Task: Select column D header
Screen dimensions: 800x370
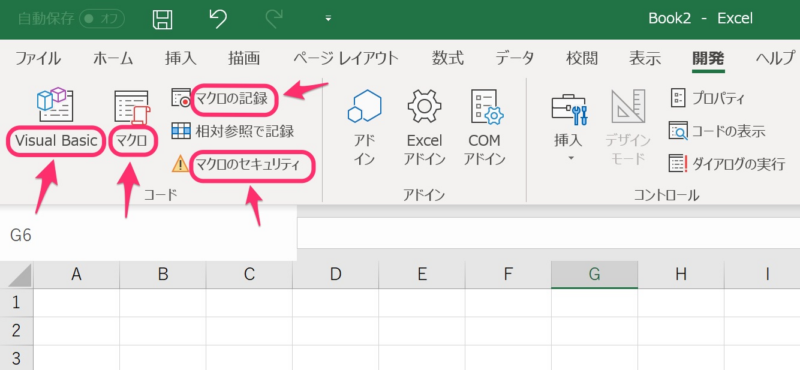Action: (335, 275)
